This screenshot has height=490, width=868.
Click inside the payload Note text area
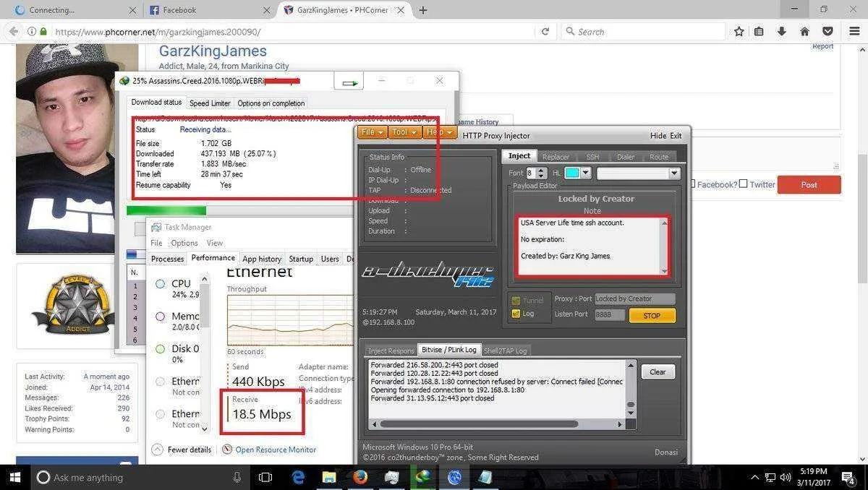click(x=588, y=246)
